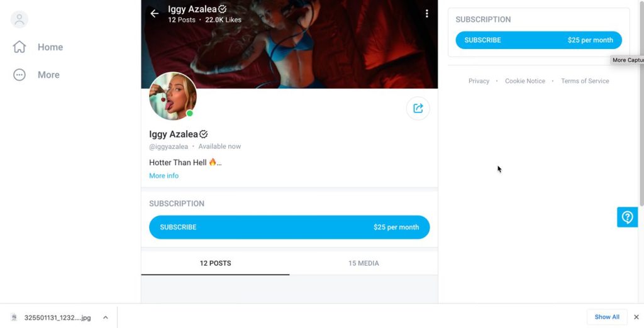The image size is (644, 328).
Task: Click the round profile picture thumbnail
Action: click(173, 96)
